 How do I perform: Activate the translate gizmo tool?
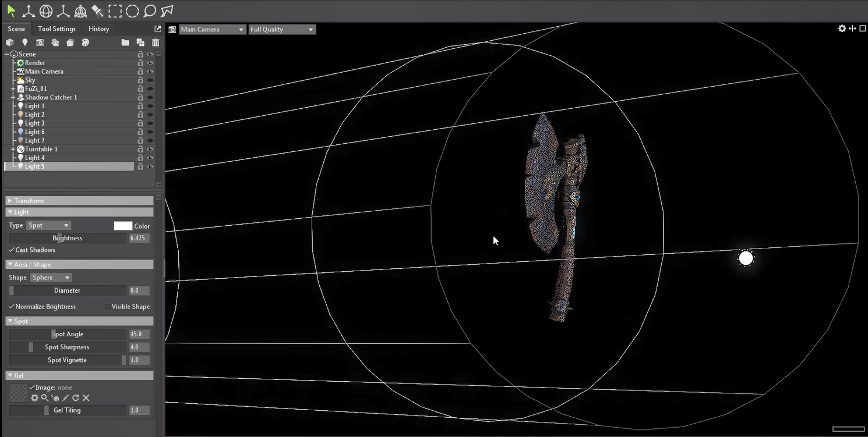tap(28, 10)
